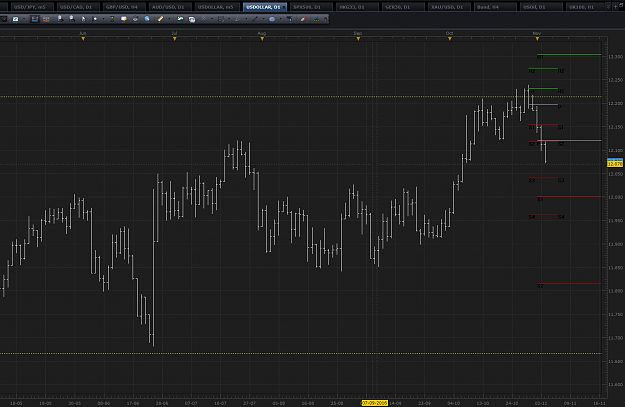
Task: Click the Jun month marker triangle
Action: tap(83, 39)
